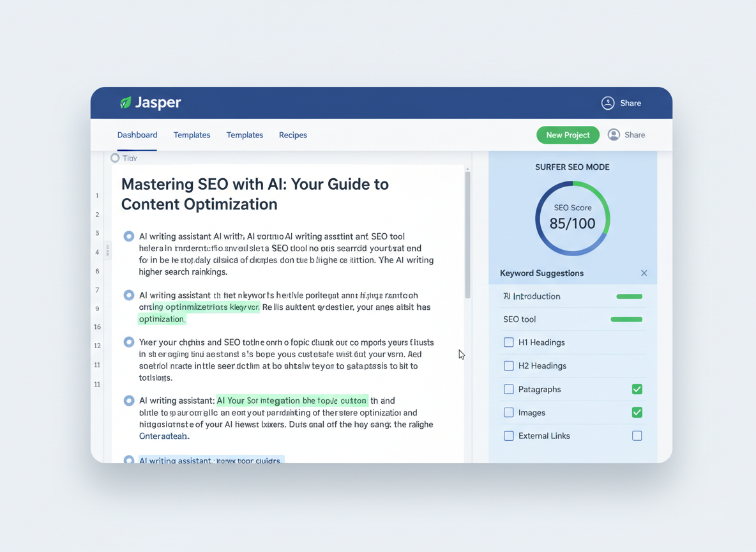Click the drag handle beside line number 4
The image size is (756, 552).
(107, 250)
